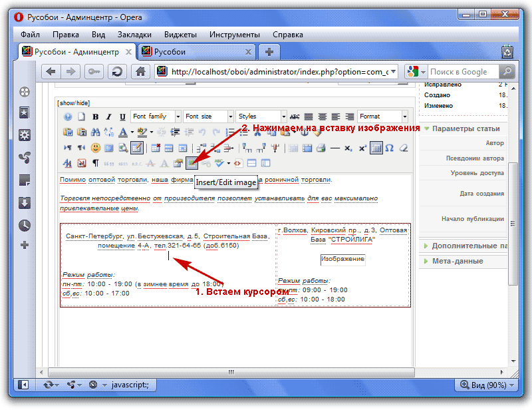Apply bold formatting in the editor
The height and width of the screenshot is (410, 532).
pyautogui.click(x=96, y=116)
